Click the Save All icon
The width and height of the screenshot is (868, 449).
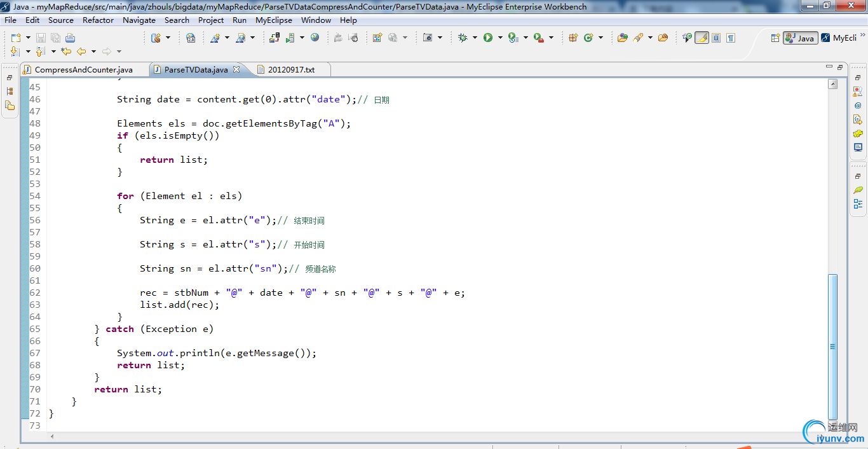coord(55,38)
